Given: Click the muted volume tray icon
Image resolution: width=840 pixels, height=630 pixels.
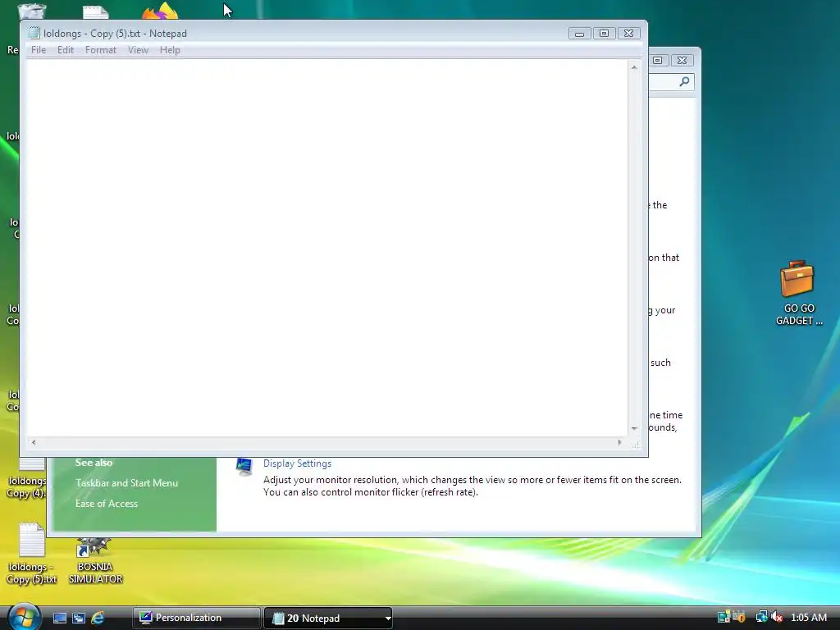Looking at the screenshot, I should (x=777, y=617).
